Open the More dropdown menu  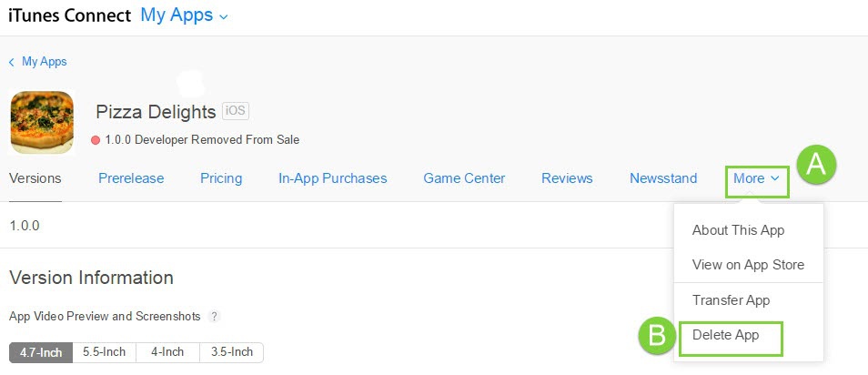coord(756,178)
